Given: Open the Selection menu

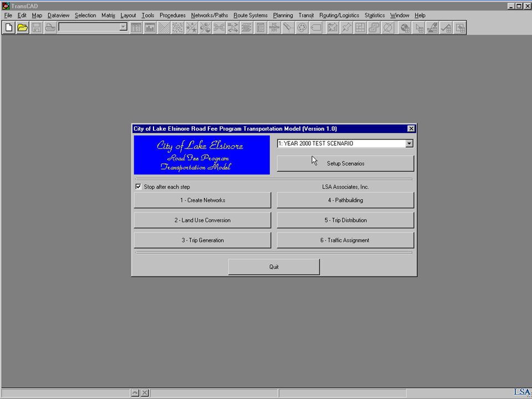Looking at the screenshot, I should tap(85, 16).
